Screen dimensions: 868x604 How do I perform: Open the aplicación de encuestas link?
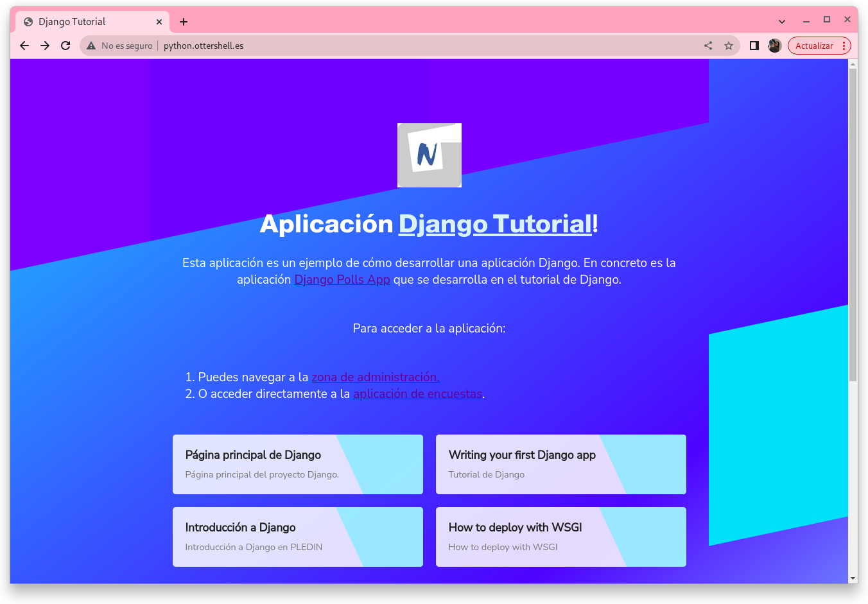417,394
